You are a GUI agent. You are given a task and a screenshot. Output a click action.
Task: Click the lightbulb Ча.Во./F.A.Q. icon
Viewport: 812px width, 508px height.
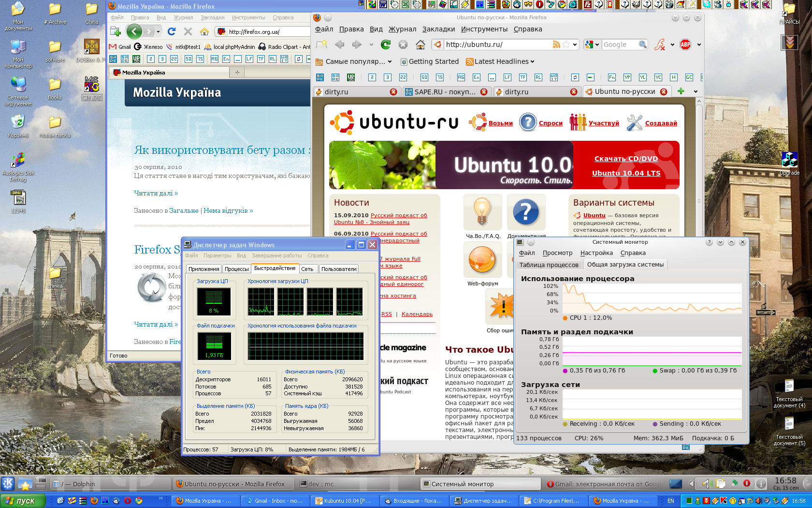(x=481, y=212)
